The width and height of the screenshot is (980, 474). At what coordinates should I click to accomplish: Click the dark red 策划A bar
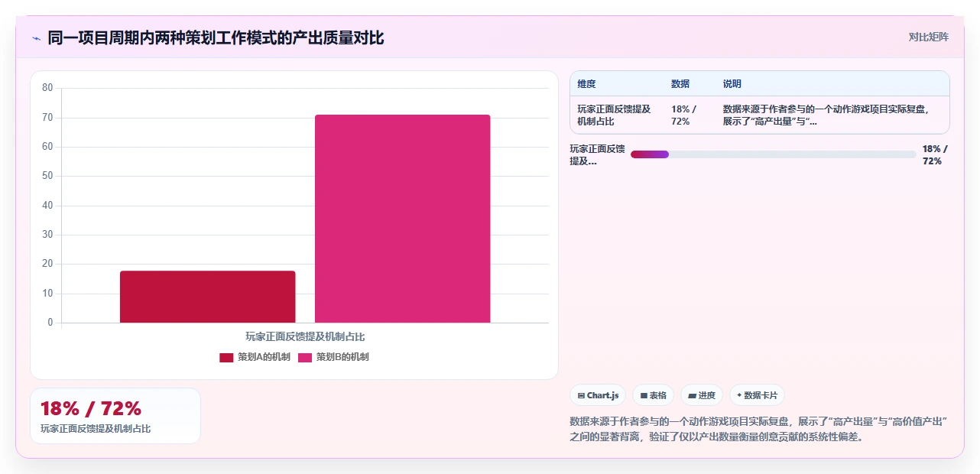207,297
